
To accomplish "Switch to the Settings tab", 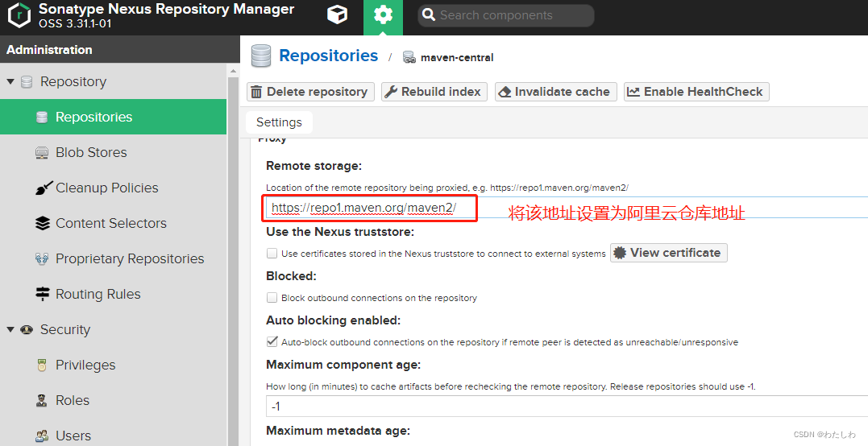I will coord(279,122).
